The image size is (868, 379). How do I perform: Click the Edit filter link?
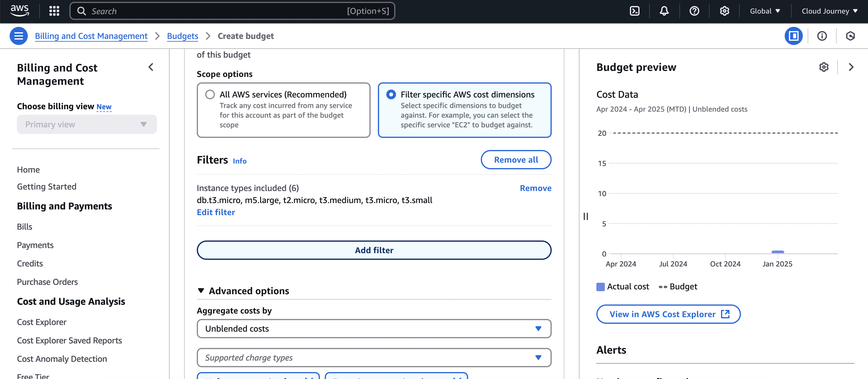[216, 212]
